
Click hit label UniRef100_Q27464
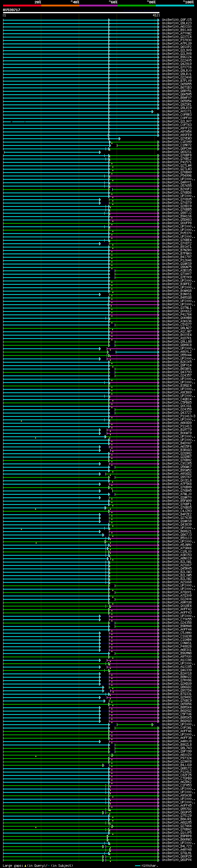(x=177, y=826)
